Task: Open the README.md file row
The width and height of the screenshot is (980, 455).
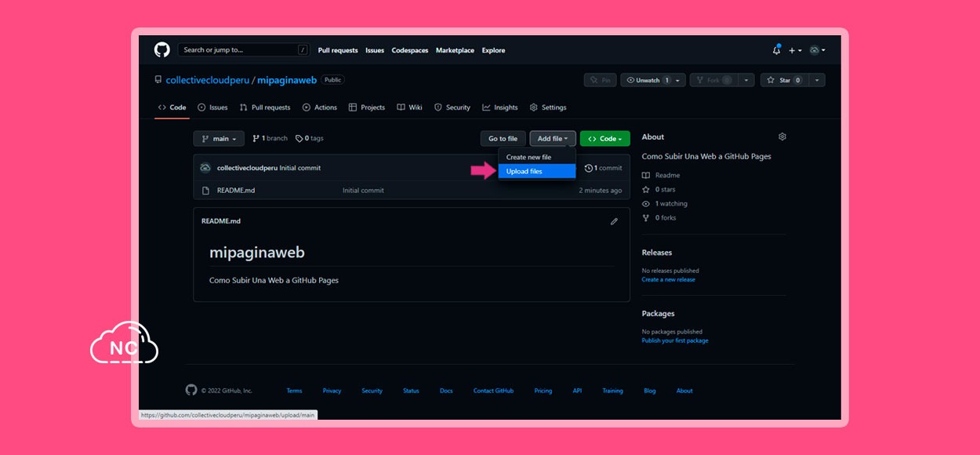Action: tap(412, 191)
